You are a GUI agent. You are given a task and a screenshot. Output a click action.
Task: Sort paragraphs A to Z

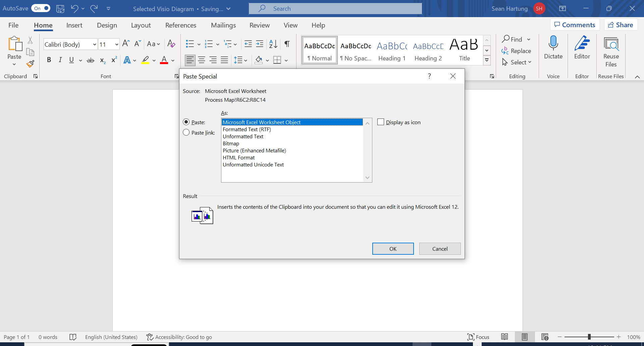[273, 44]
